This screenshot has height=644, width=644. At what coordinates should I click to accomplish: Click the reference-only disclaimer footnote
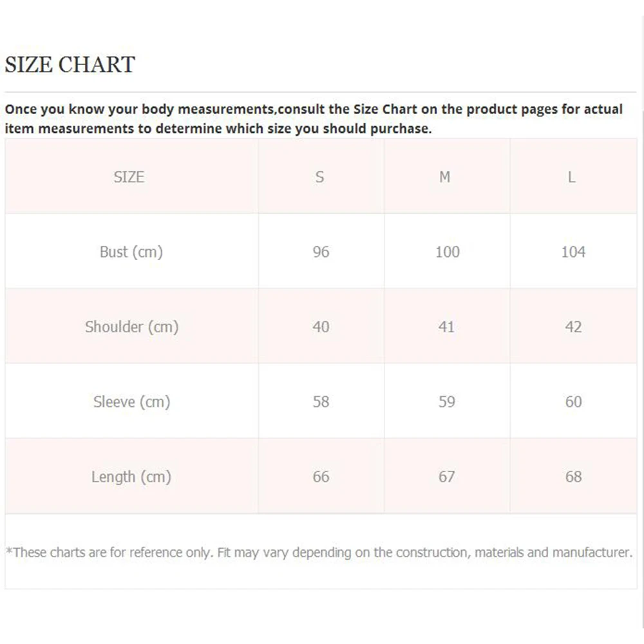click(x=319, y=552)
